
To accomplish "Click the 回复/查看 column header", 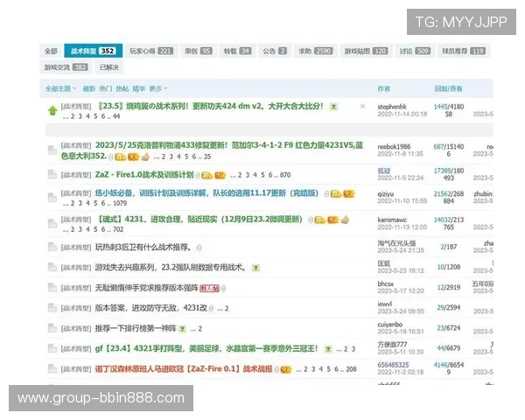I will pyautogui.click(x=448, y=88).
